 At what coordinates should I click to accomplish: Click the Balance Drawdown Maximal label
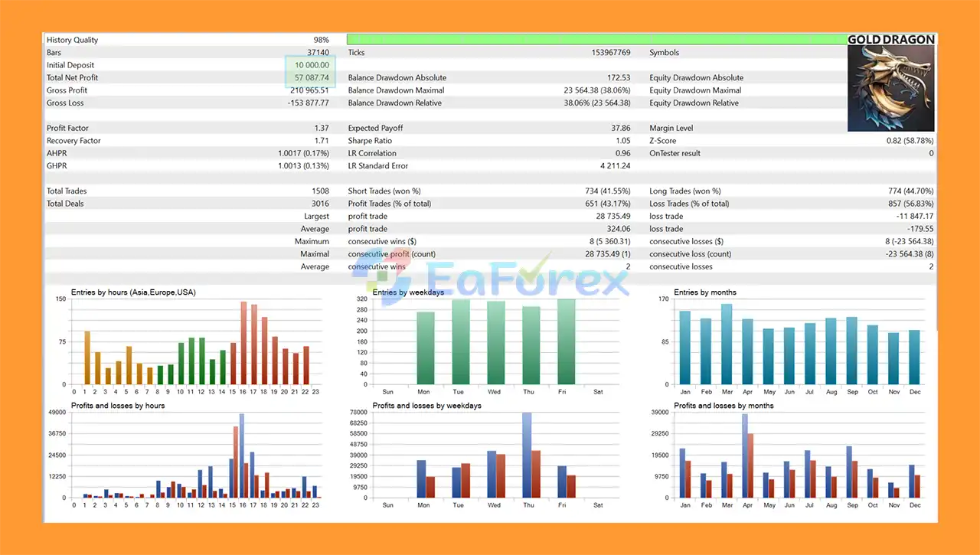click(x=396, y=90)
